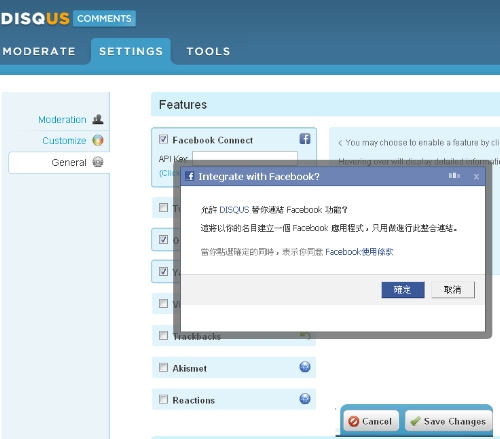Image resolution: width=500 pixels, height=439 pixels.
Task: Click the Trackbacks arrow icon
Action: coord(305,335)
